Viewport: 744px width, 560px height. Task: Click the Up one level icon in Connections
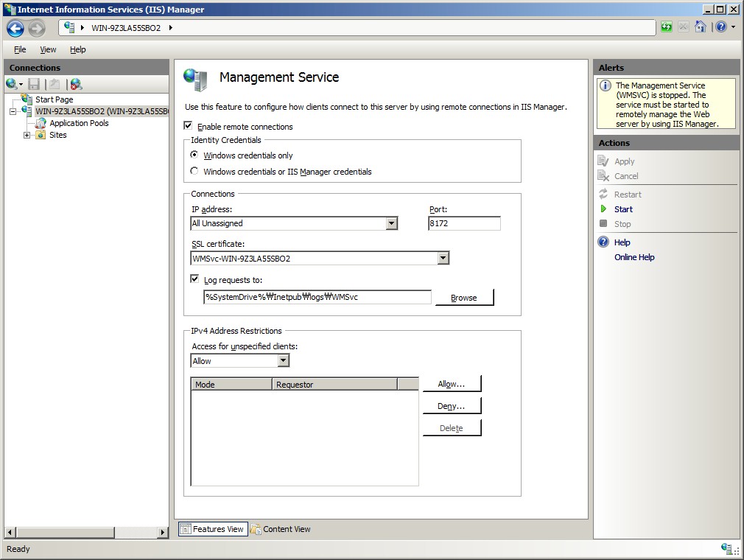coord(55,84)
